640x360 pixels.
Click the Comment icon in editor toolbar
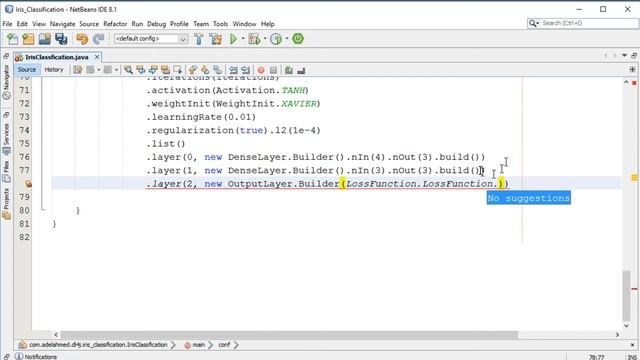(289, 70)
